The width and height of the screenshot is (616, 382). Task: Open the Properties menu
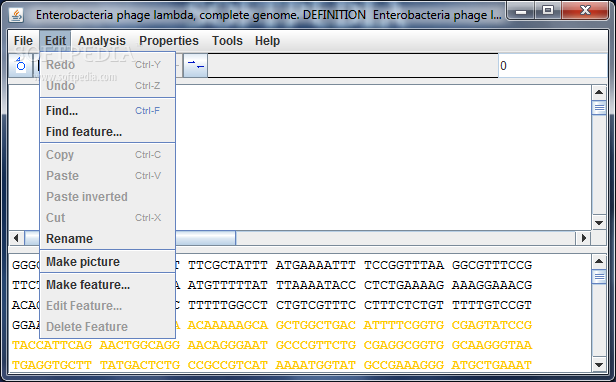pyautogui.click(x=169, y=41)
